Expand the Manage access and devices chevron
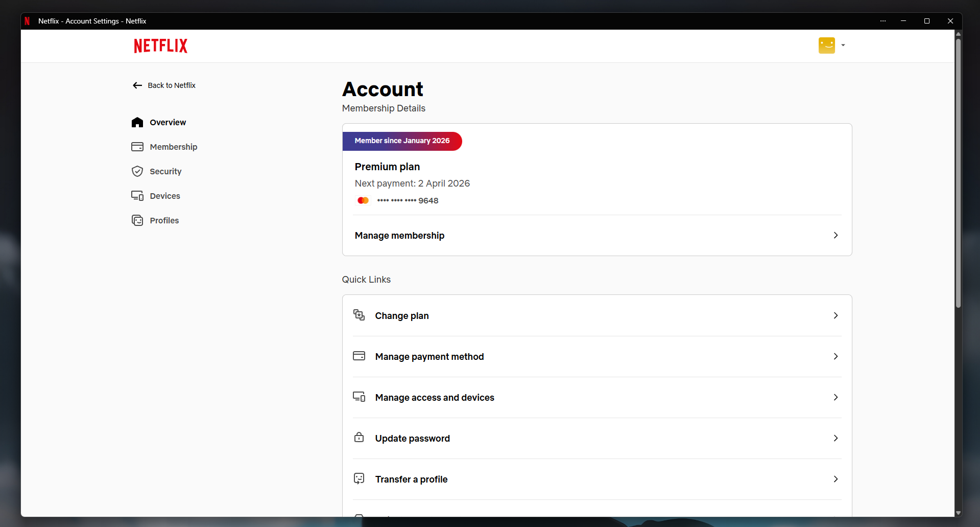 [x=835, y=398]
